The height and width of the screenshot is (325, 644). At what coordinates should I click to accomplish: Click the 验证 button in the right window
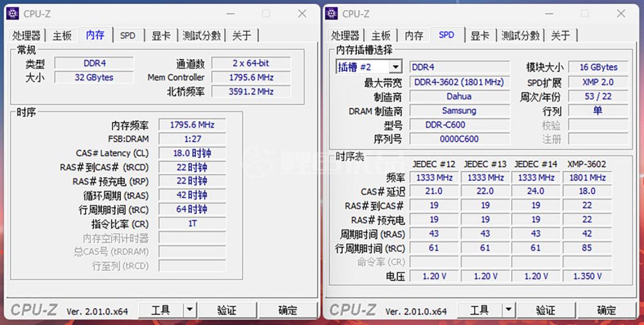[546, 310]
